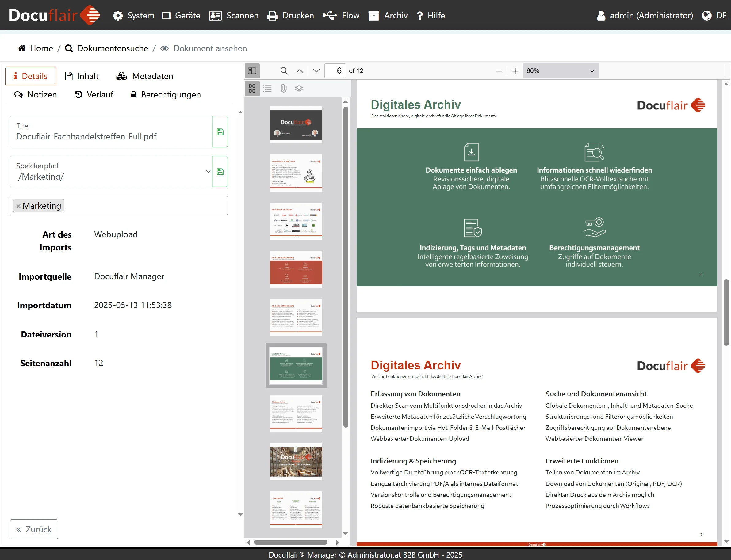Viewport: 731px width, 560px height.
Task: Save the Titel field
Action: (x=220, y=132)
